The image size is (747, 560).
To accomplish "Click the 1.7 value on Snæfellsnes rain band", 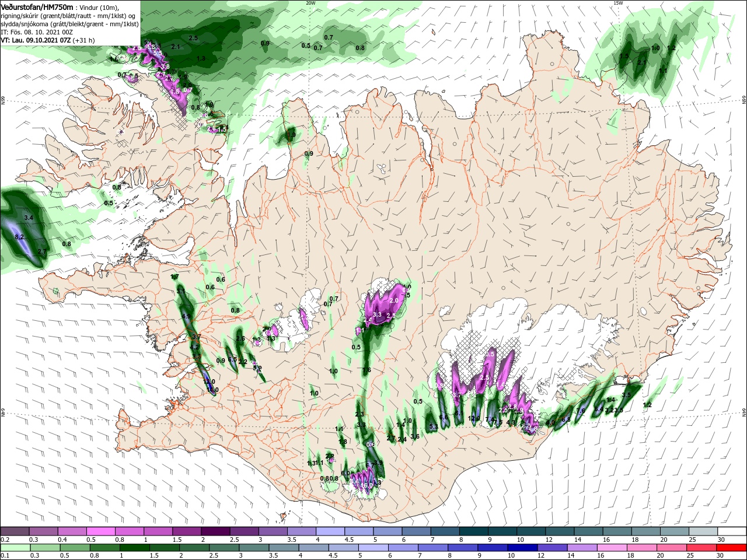I will coord(174,276).
